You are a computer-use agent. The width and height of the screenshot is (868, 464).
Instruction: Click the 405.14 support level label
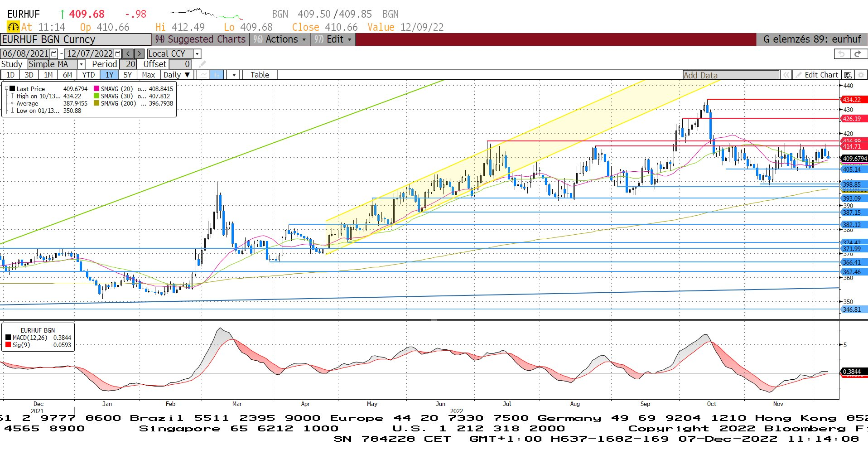pos(854,169)
